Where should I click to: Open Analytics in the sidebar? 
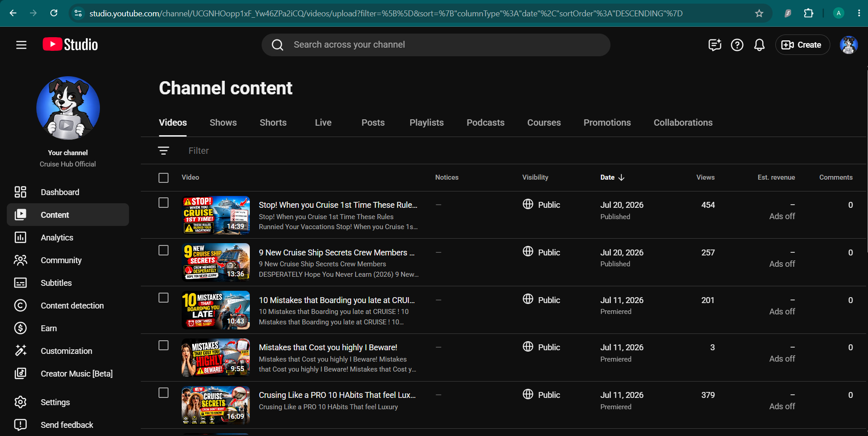click(x=68, y=237)
